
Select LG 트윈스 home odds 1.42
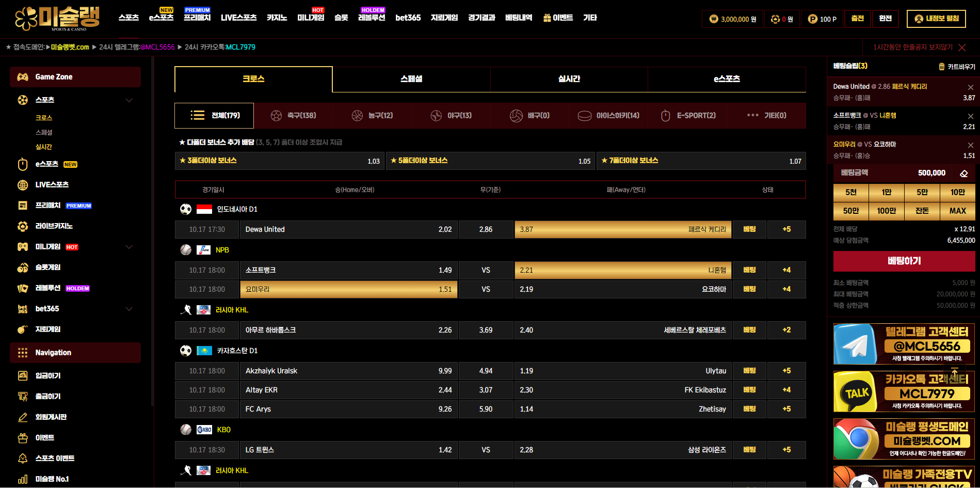348,450
